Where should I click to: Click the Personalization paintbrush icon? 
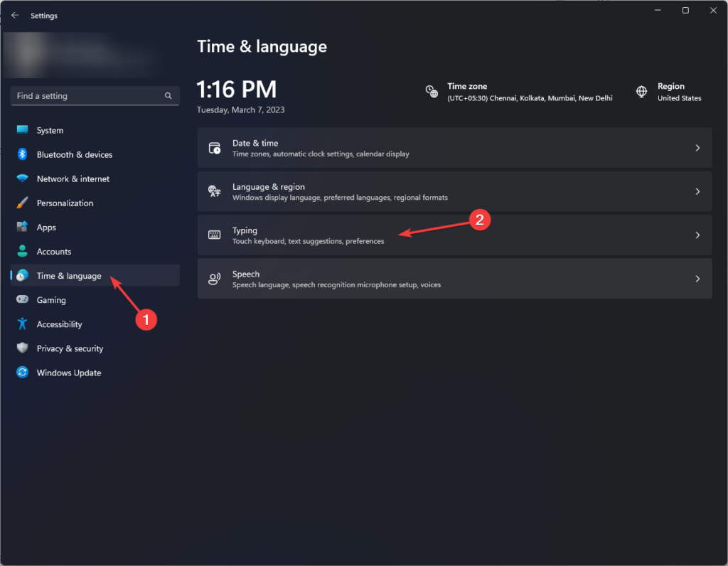(22, 203)
